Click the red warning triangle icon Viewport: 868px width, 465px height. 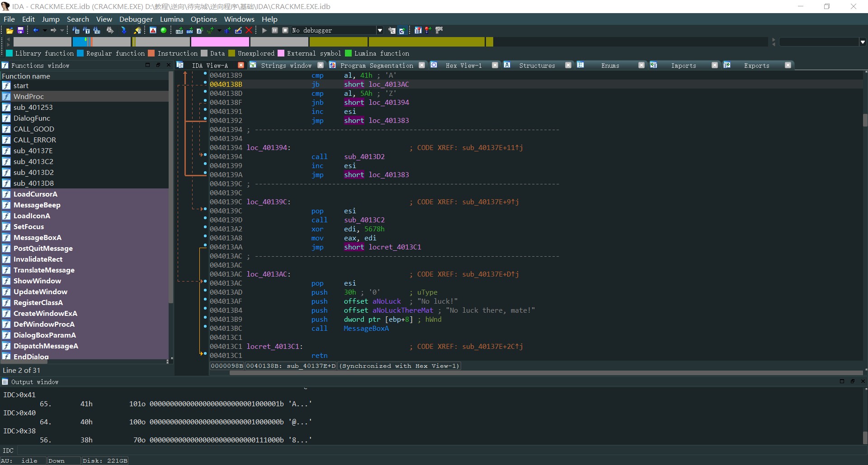click(x=153, y=30)
